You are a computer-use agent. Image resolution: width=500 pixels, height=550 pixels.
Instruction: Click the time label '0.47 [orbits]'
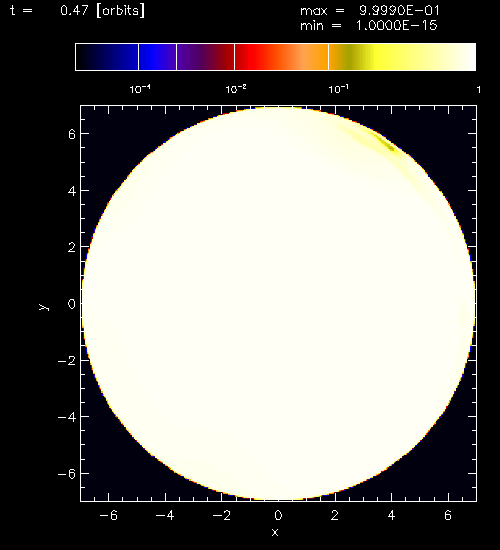pos(102,11)
